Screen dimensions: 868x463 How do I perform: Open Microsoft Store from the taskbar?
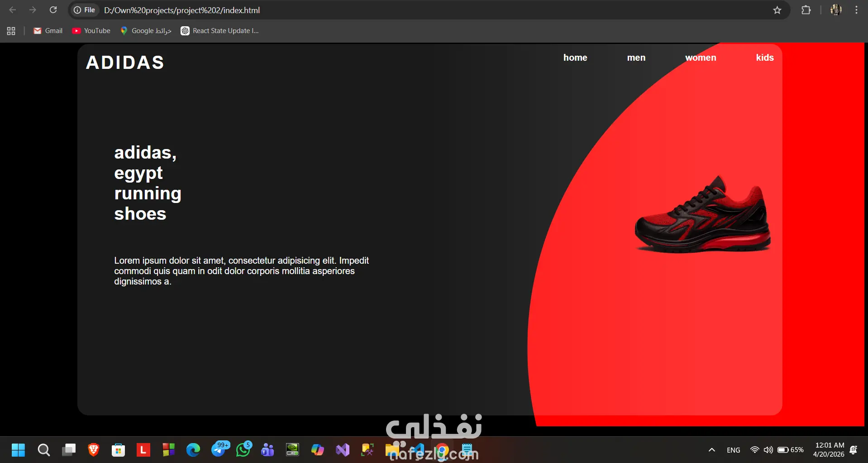click(119, 450)
